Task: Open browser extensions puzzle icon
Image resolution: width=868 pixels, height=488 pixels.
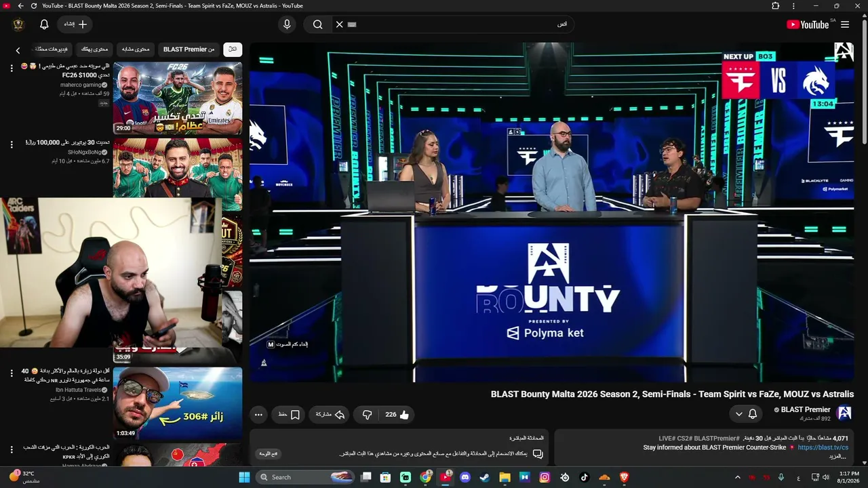Action: (x=776, y=6)
